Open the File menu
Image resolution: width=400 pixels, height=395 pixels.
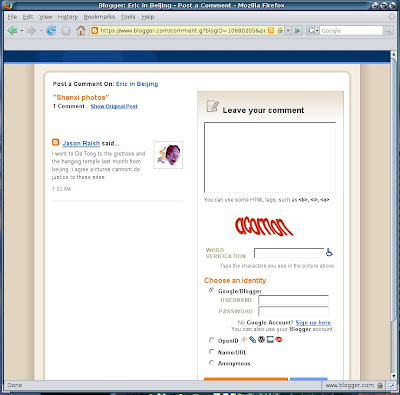[x=12, y=17]
